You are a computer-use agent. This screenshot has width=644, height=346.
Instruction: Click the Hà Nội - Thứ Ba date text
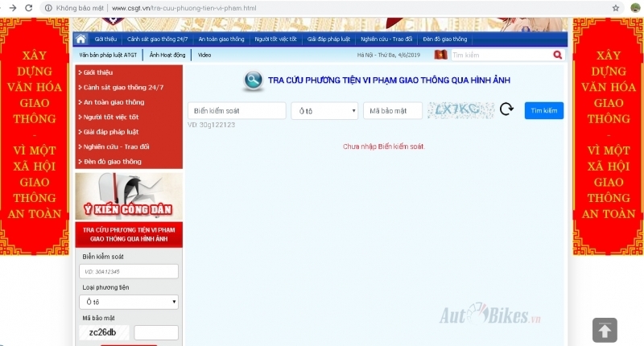tap(389, 55)
